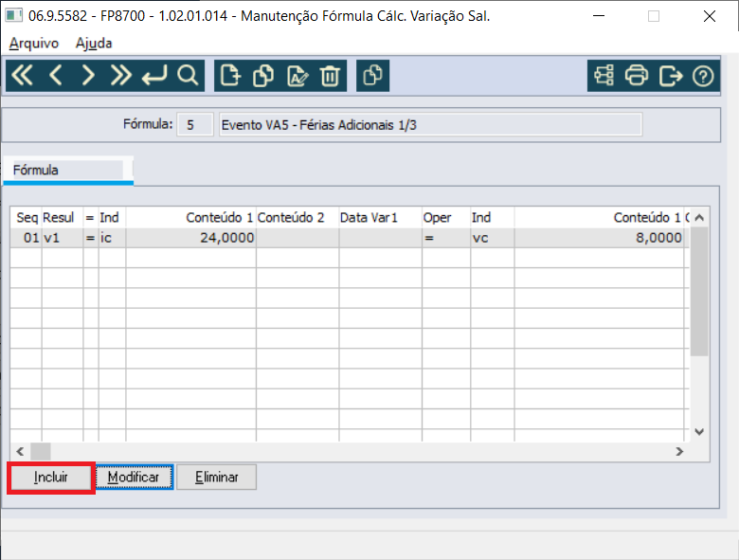Open hierarchy tree structure icon
This screenshot has height=560, width=739.
[604, 76]
